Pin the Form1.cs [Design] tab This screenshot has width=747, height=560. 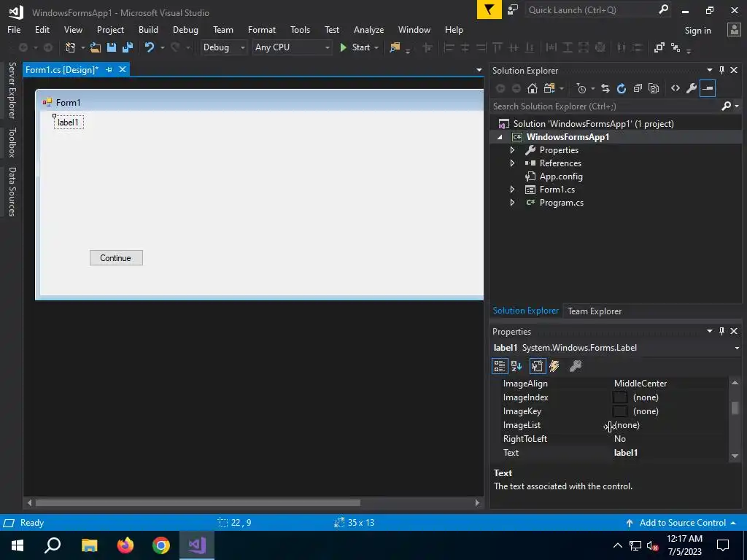(x=109, y=69)
